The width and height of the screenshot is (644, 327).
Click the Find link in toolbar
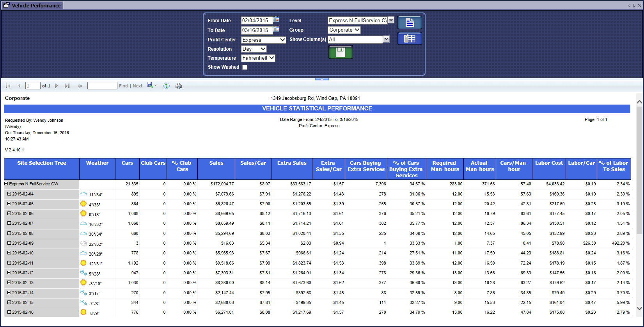pyautogui.click(x=123, y=86)
